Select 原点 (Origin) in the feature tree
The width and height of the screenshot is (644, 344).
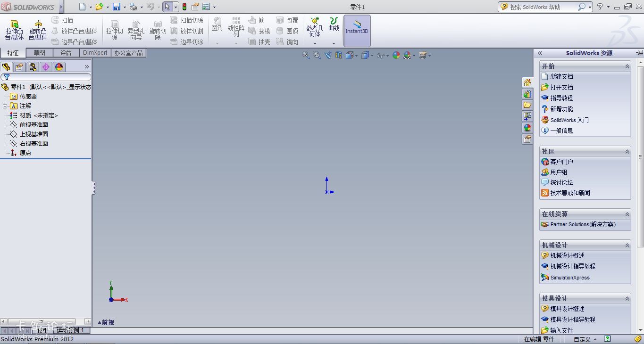click(25, 153)
